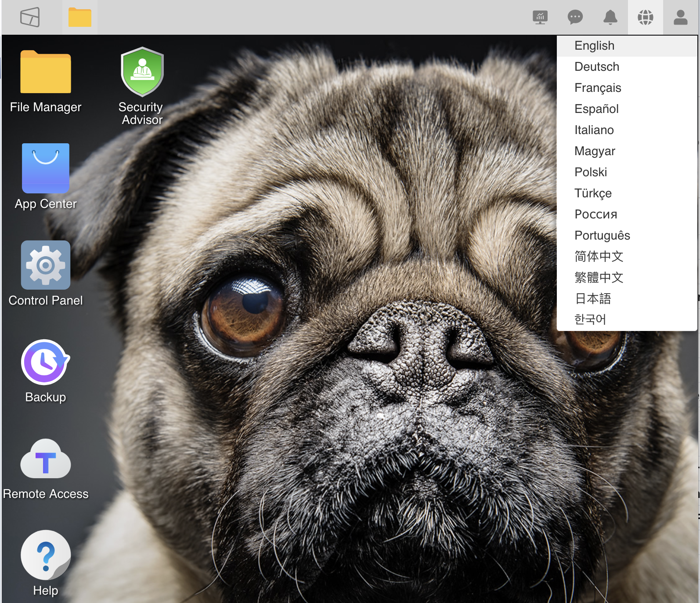Launch Security Advisor from the desktop
Image resolution: width=700 pixels, height=603 pixels.
coord(142,73)
